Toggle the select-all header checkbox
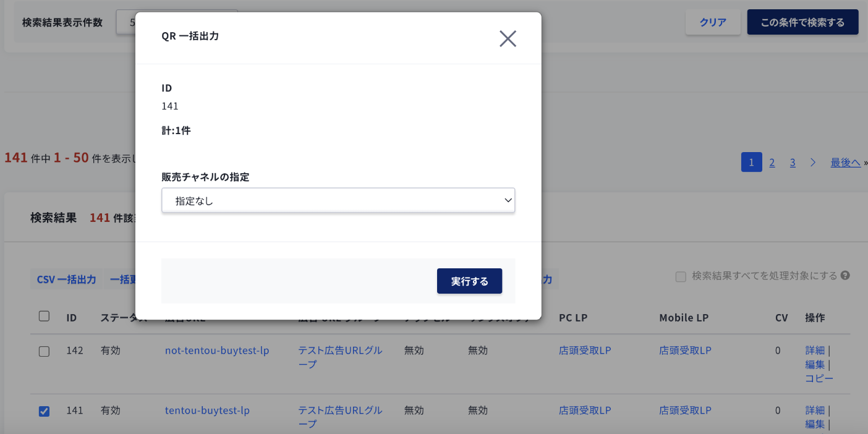Image resolution: width=868 pixels, height=434 pixels. tap(44, 316)
